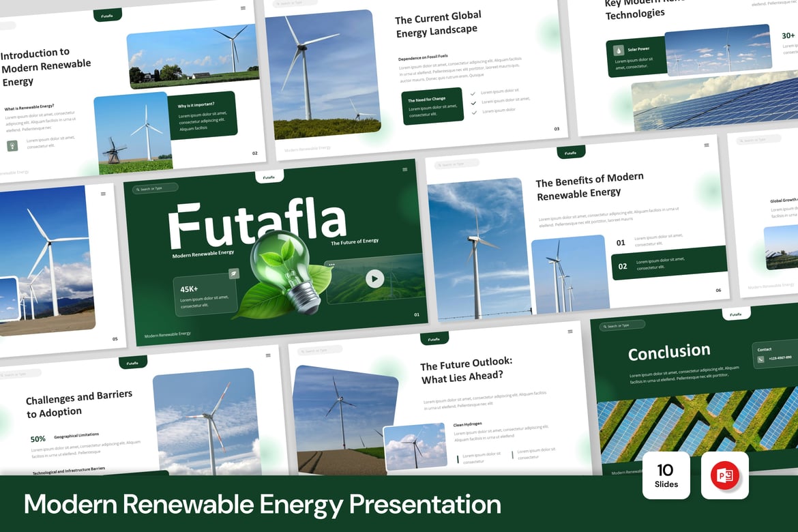798x532 pixels.
Task: Click the 'Conclusion' heading
Action: 668,353
